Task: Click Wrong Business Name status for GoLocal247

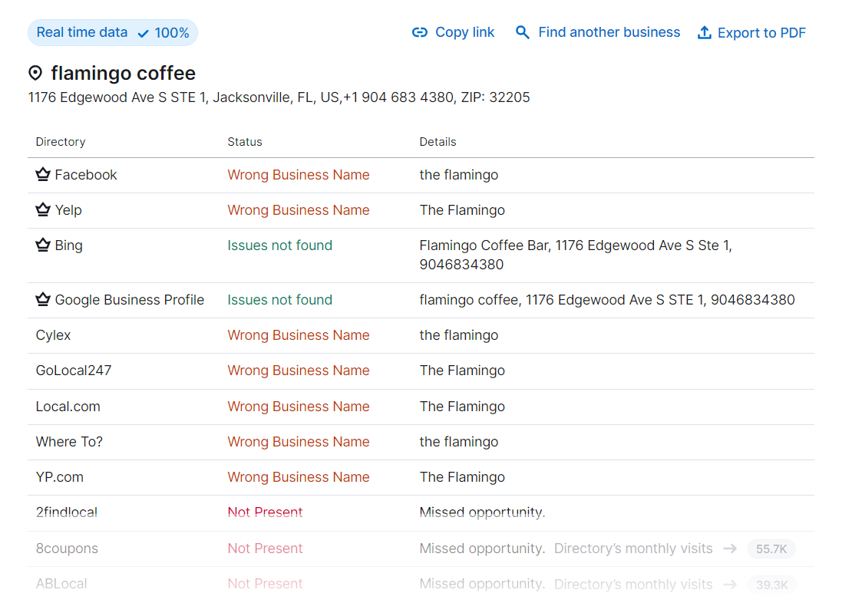Action: point(299,371)
